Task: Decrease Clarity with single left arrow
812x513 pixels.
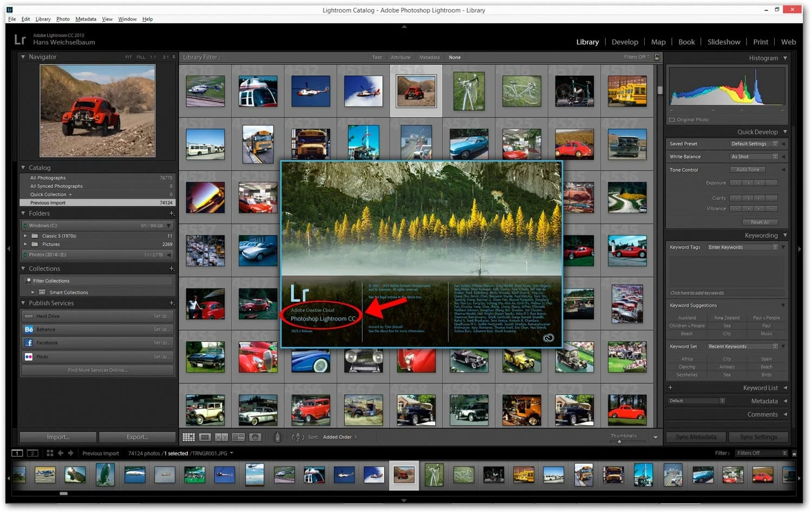Action: 748,198
